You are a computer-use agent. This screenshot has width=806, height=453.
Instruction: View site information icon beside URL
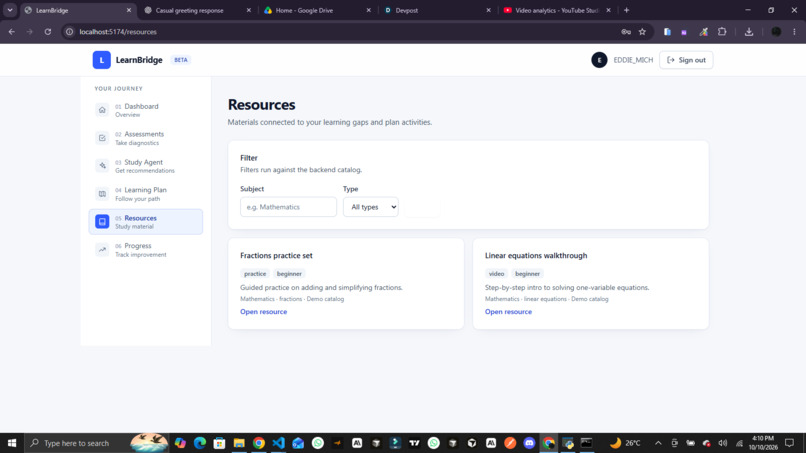click(x=69, y=31)
